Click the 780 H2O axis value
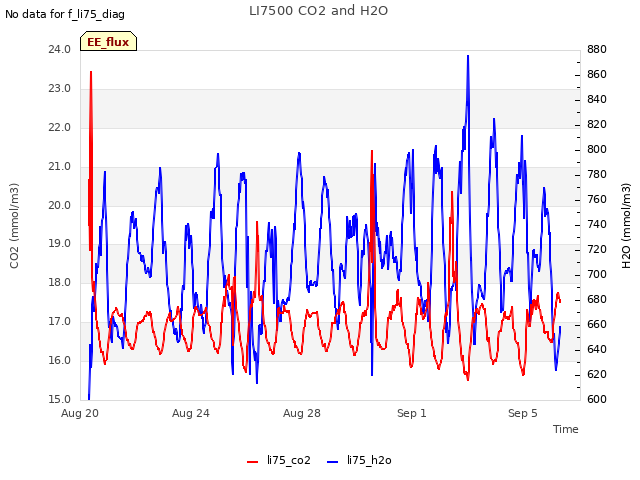 pyautogui.click(x=597, y=175)
